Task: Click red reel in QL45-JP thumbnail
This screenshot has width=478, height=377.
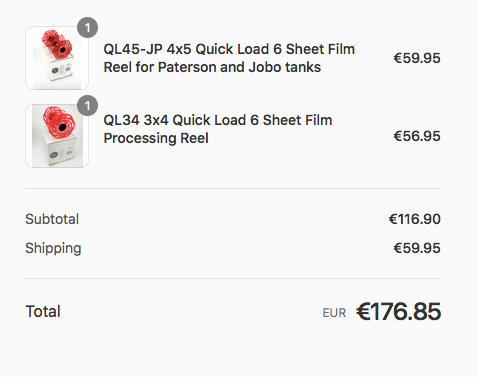Action: [57, 44]
